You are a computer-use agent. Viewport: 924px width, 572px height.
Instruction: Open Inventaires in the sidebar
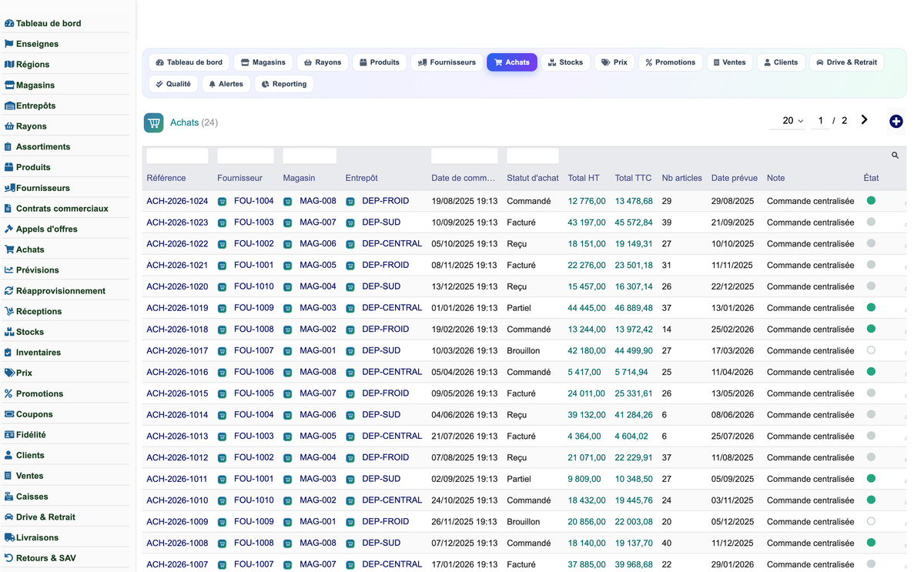(x=38, y=353)
